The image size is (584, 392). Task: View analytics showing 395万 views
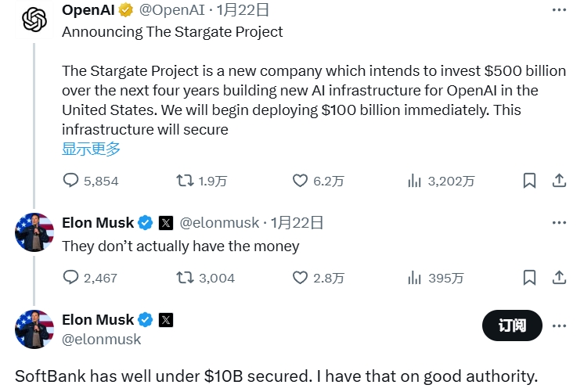[x=415, y=277]
